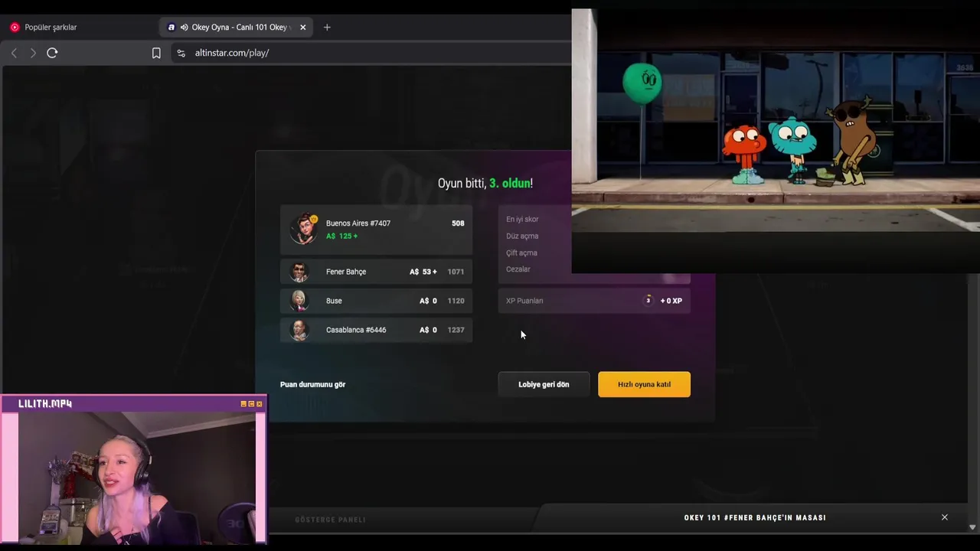Image resolution: width=980 pixels, height=551 pixels.
Task: Click Casablanca #6446 player avatar
Action: 299,330
